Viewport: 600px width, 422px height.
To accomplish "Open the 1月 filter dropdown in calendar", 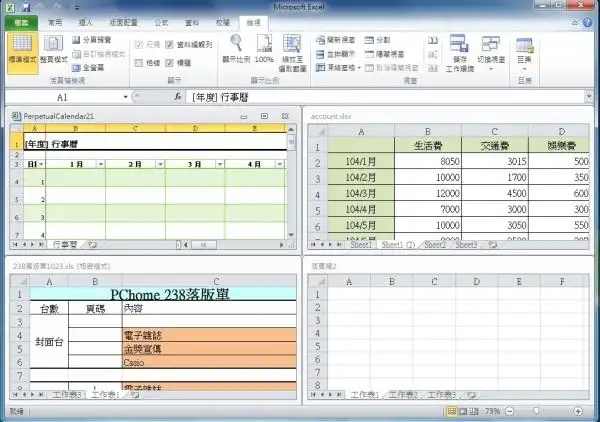I will pyautogui.click(x=100, y=164).
